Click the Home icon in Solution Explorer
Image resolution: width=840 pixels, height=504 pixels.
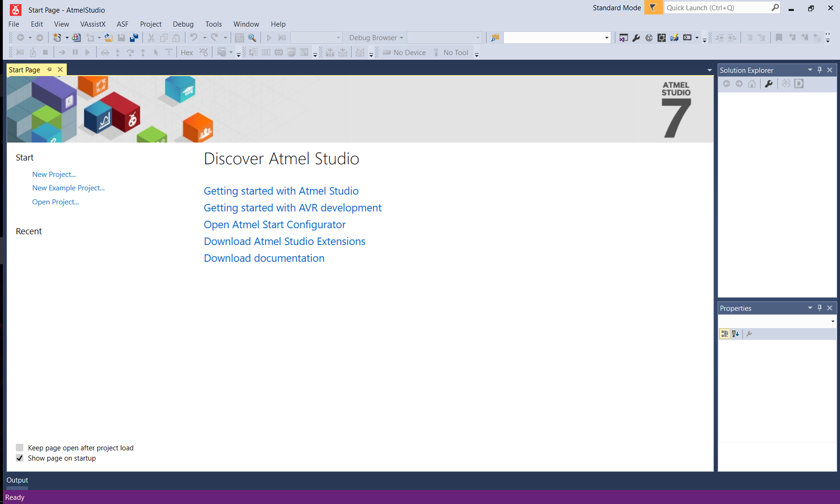752,84
